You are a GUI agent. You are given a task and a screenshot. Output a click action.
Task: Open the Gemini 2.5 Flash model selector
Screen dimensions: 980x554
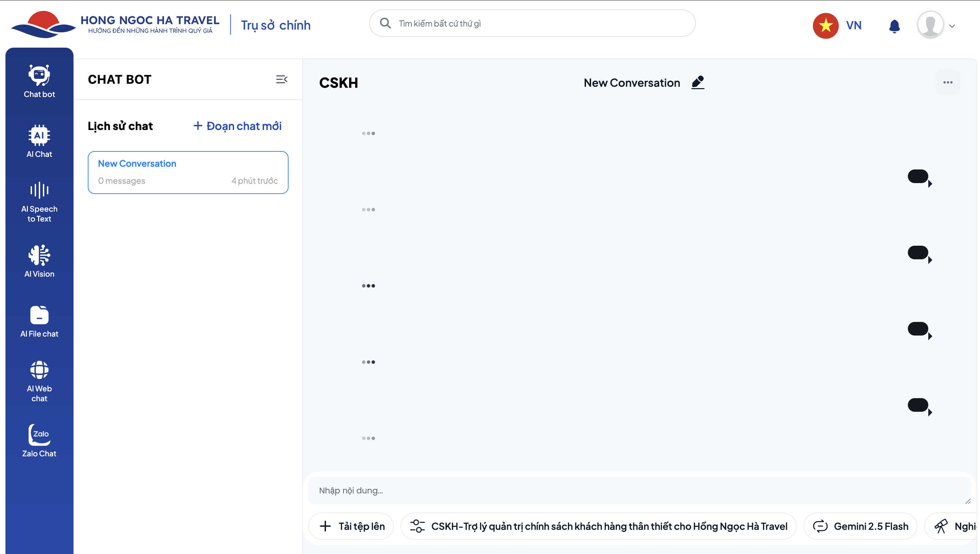pyautogui.click(x=861, y=526)
